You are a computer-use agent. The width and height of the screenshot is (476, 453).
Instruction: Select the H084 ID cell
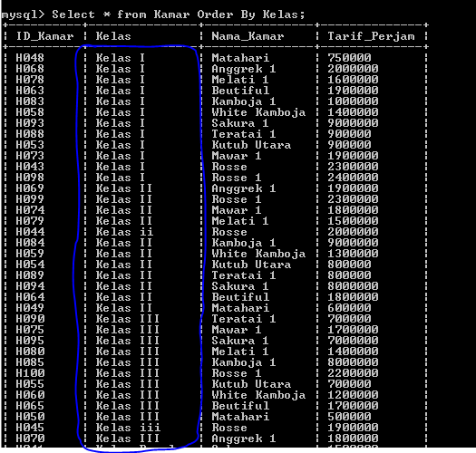[30, 243]
